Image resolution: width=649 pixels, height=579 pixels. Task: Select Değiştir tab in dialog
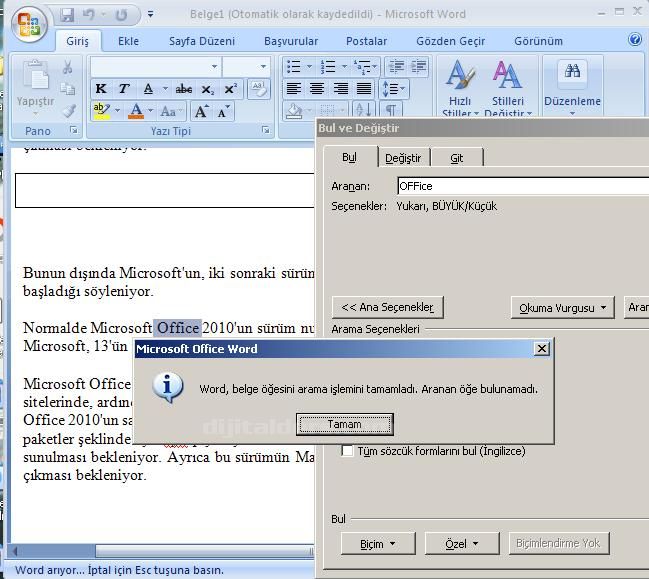403,158
